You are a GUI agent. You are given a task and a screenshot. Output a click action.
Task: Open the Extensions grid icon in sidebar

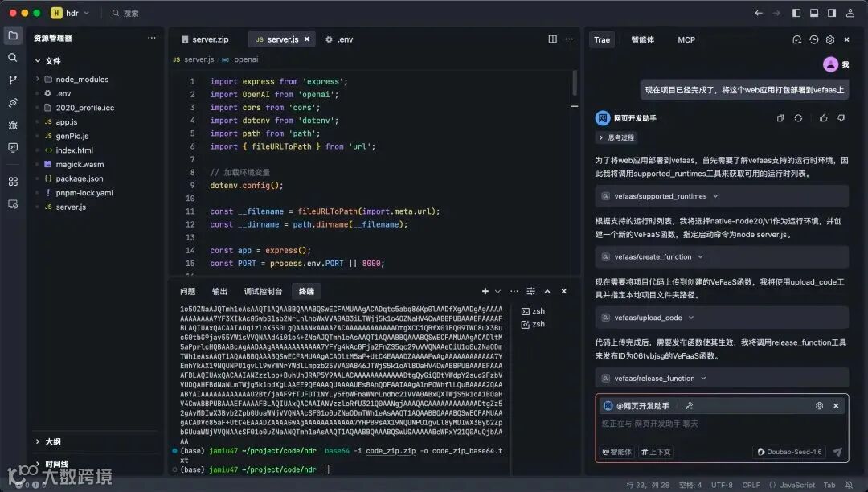point(13,182)
